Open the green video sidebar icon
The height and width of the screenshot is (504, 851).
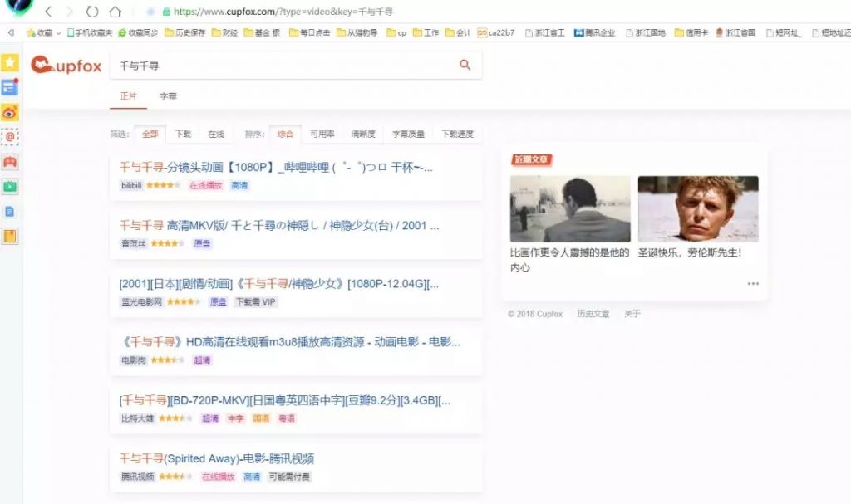[10, 187]
